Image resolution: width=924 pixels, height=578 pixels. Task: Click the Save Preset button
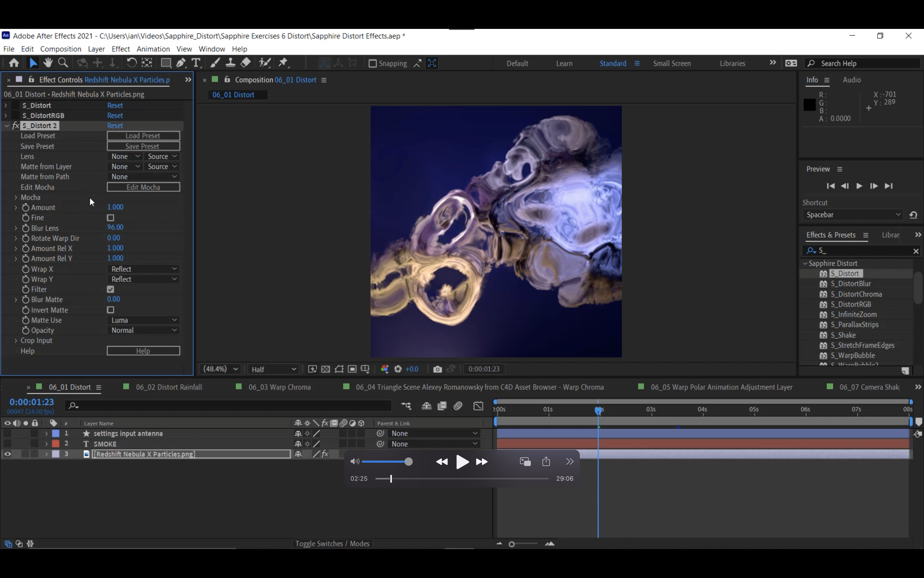point(143,146)
